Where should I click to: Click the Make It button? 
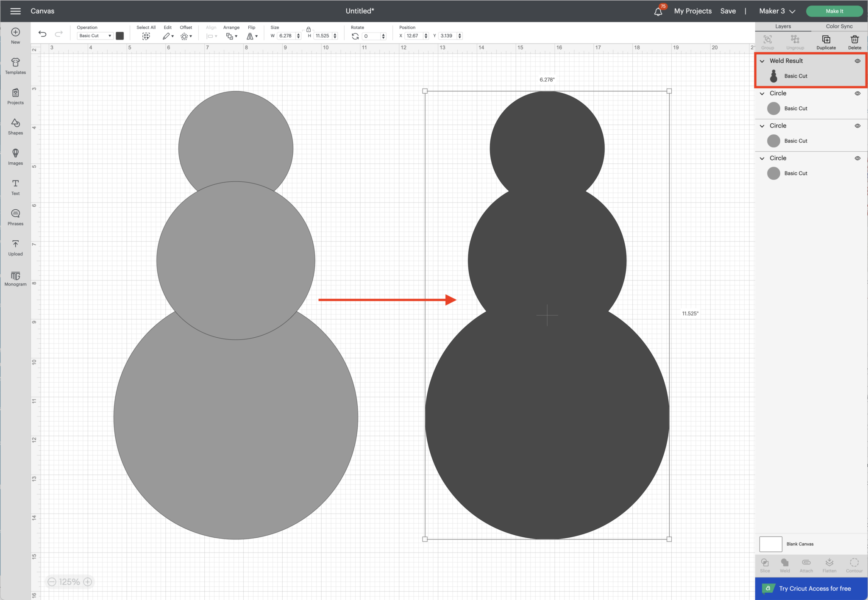click(833, 11)
